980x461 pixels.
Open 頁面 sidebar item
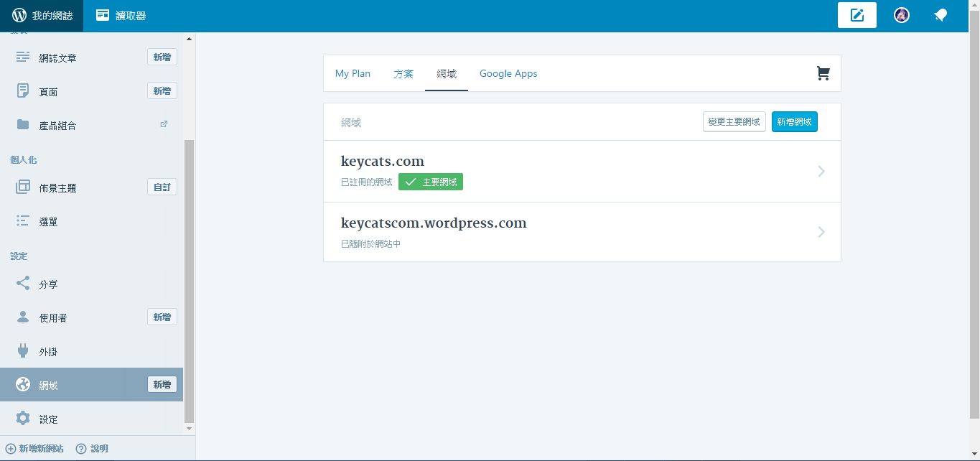coord(48,92)
